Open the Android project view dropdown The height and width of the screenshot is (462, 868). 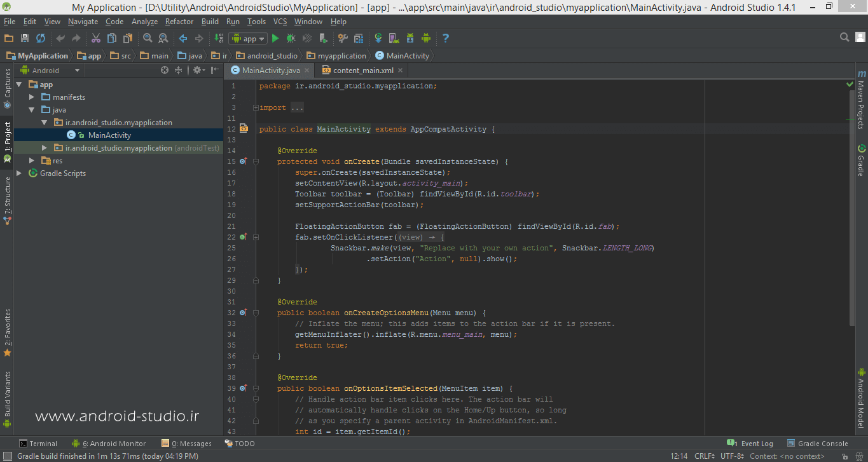click(x=50, y=71)
